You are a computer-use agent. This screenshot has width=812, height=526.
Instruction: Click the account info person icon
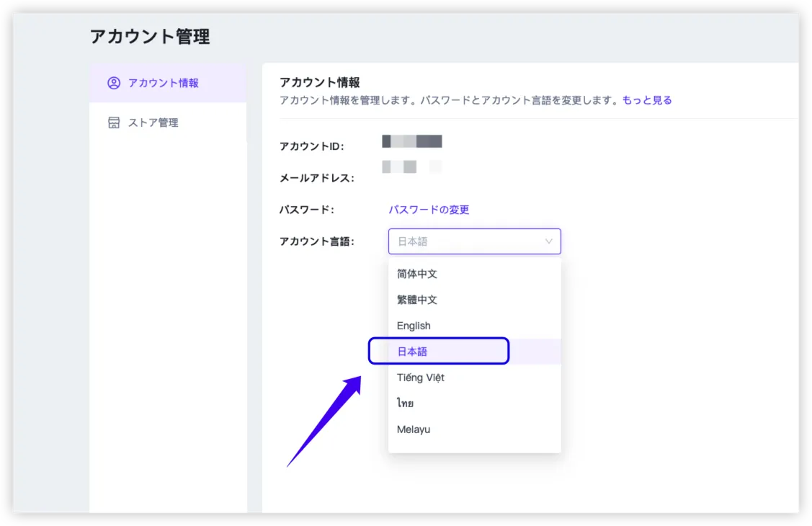tap(114, 83)
